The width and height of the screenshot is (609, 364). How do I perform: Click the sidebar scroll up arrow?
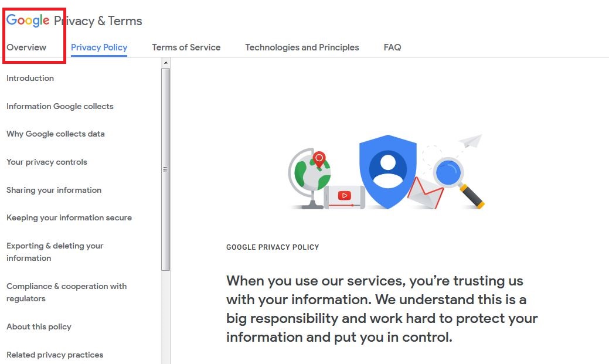[x=166, y=63]
